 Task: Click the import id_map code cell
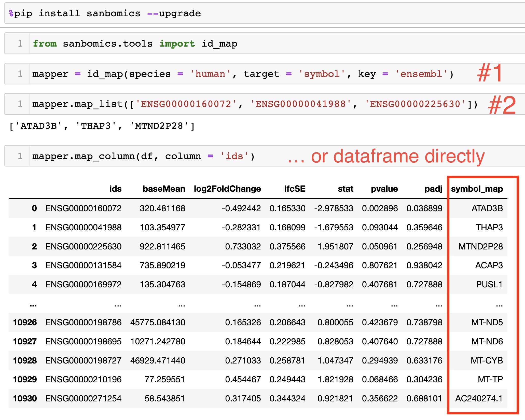click(265, 44)
